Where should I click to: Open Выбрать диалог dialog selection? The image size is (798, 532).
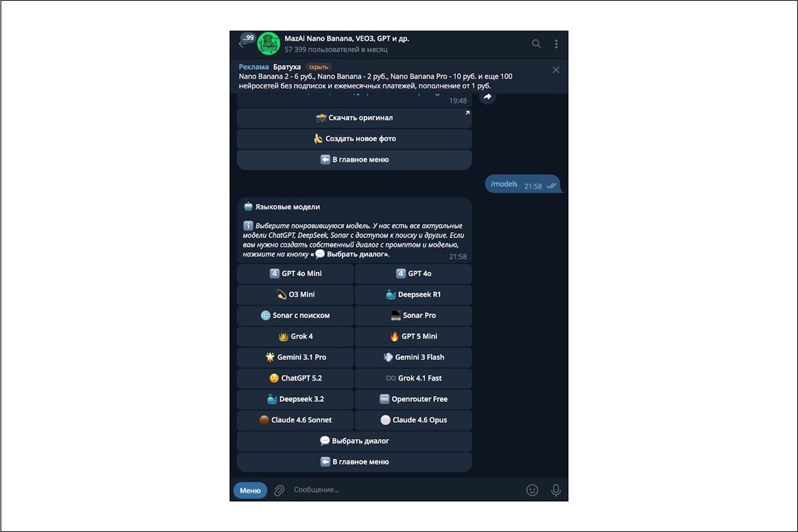pos(354,441)
